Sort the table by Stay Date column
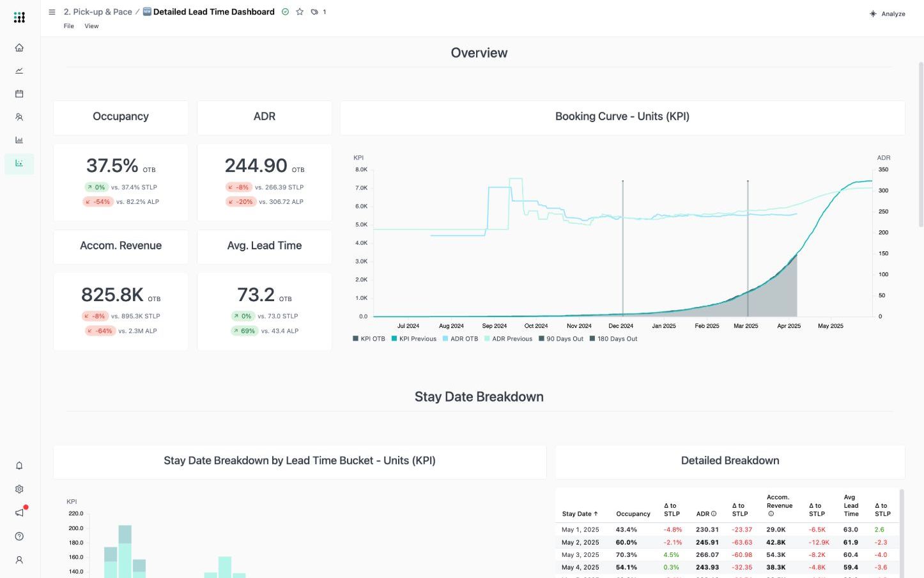The image size is (924, 578). point(580,514)
